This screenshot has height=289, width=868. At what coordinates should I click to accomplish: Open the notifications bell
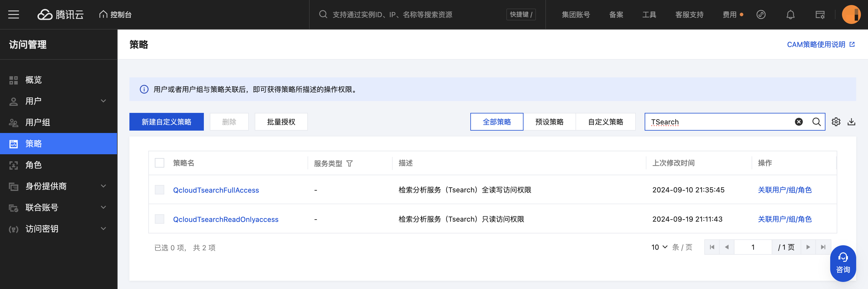coord(790,14)
